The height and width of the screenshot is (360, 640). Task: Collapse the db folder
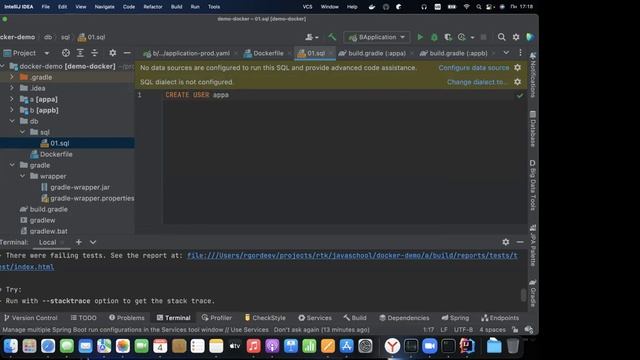pyautogui.click(x=12, y=121)
